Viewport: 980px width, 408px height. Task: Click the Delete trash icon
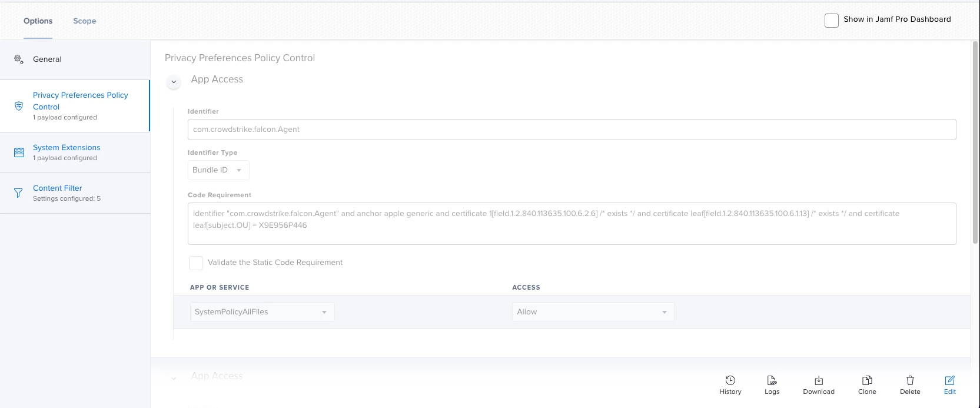click(910, 380)
